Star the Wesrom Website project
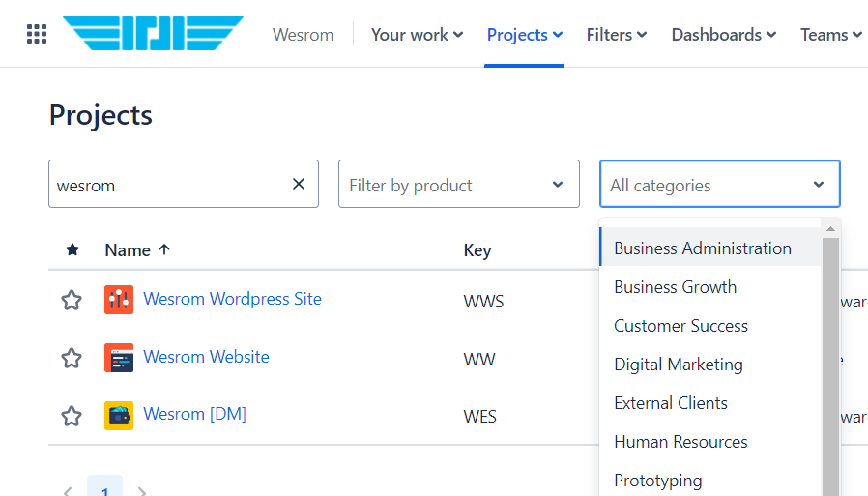This screenshot has width=868, height=496. click(x=72, y=358)
